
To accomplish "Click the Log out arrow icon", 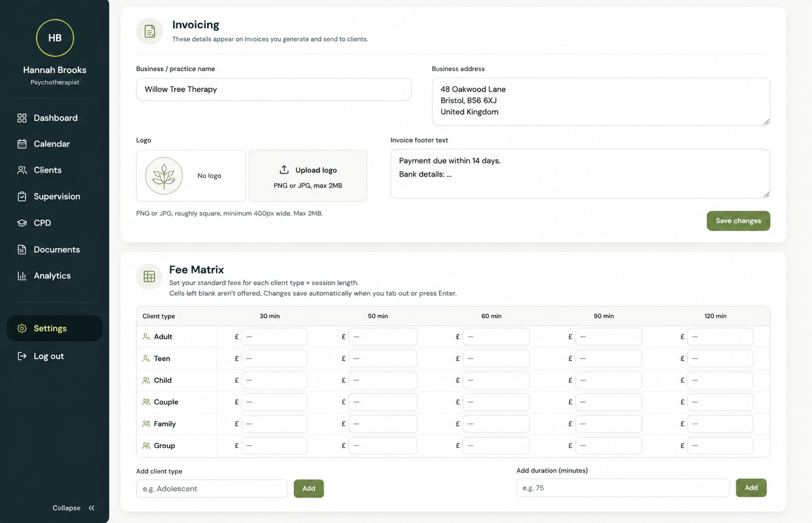I will click(x=22, y=356).
